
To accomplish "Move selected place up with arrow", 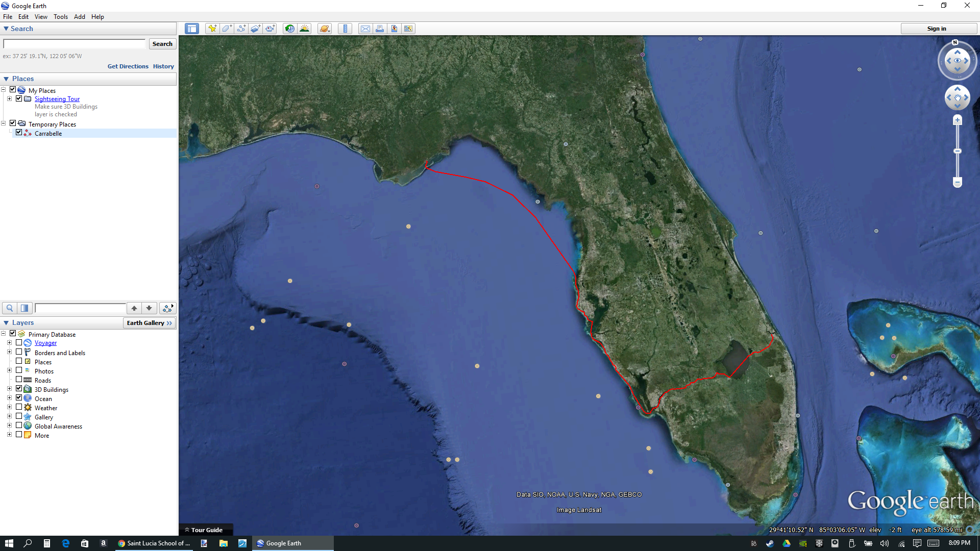I will [134, 308].
